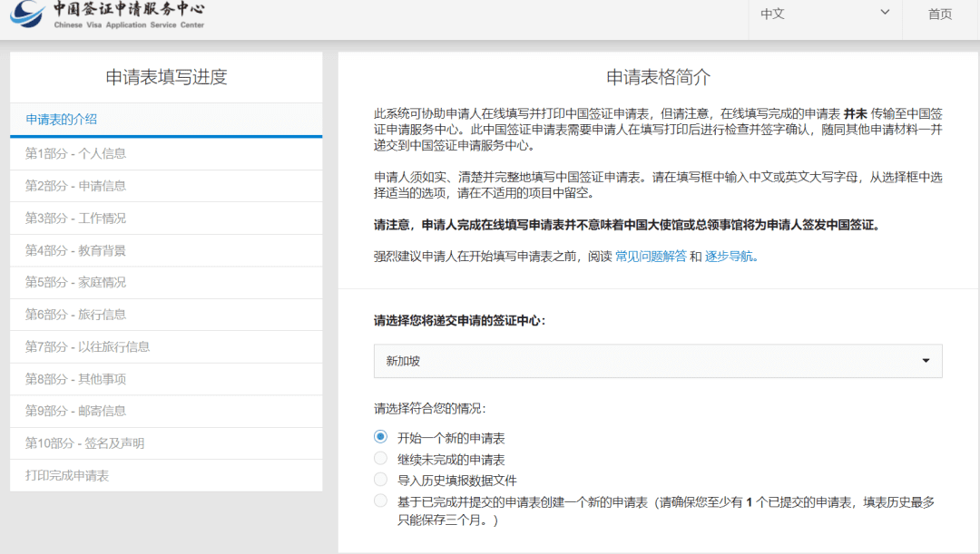Screen dimensions: 980x554
Task: Open the 中文 language dropdown
Action: click(824, 15)
